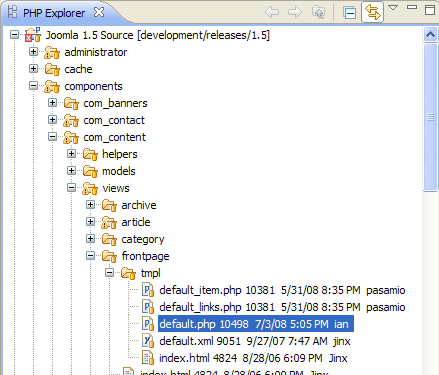
Task: Collapse the components folder
Action: coord(33,86)
